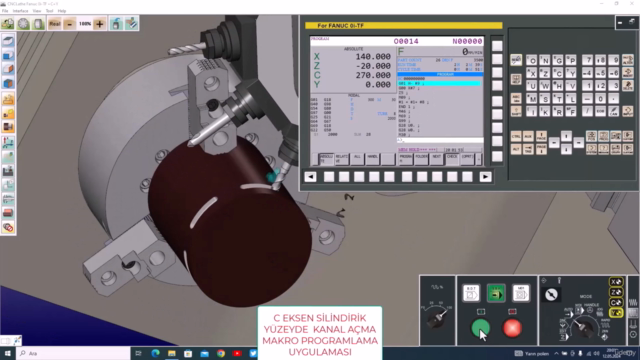
Task: Click the MODE selector knob
Action: pos(584,328)
